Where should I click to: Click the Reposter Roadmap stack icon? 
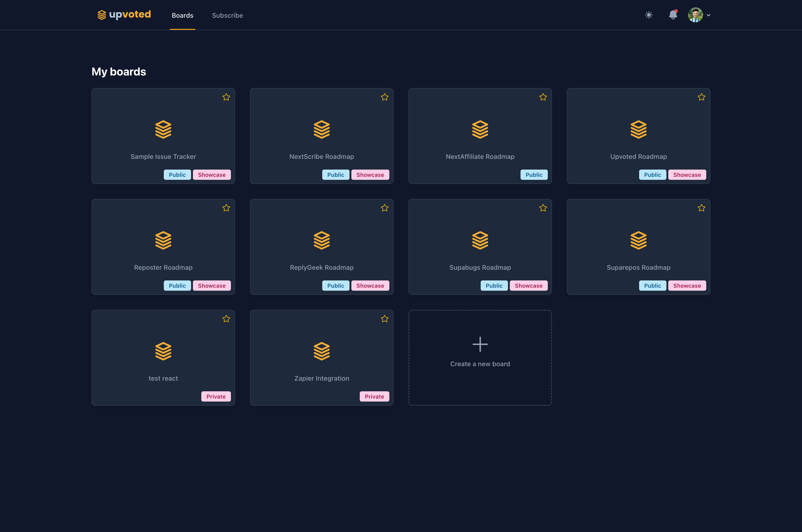pyautogui.click(x=163, y=240)
